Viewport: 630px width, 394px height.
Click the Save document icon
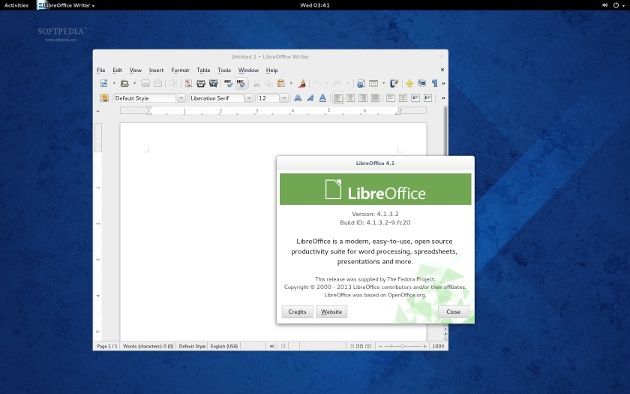tap(145, 84)
